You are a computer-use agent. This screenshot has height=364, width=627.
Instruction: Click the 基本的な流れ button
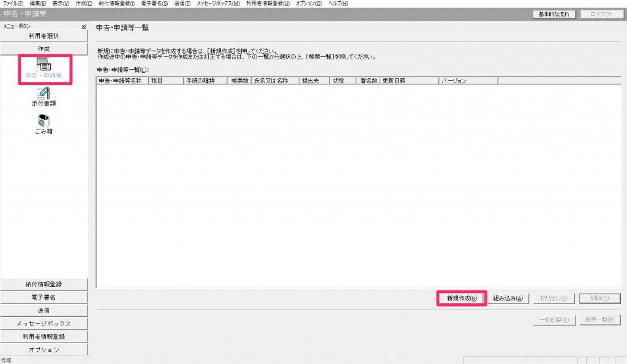[x=554, y=14]
